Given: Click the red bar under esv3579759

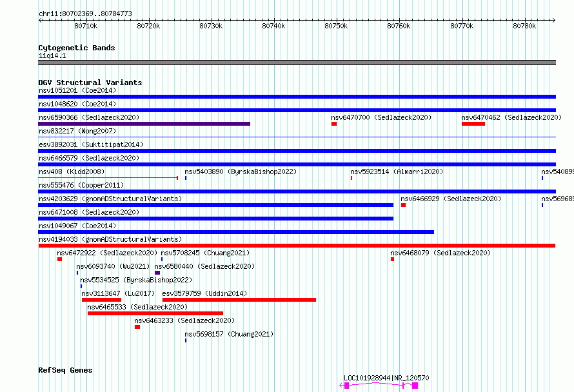Looking at the screenshot, I should tap(239, 300).
